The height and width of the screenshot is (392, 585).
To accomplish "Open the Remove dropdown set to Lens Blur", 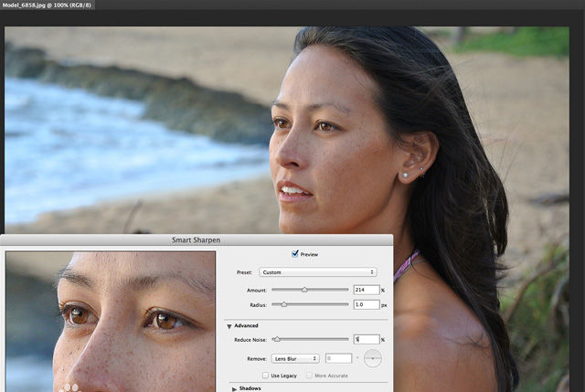I will click(295, 359).
